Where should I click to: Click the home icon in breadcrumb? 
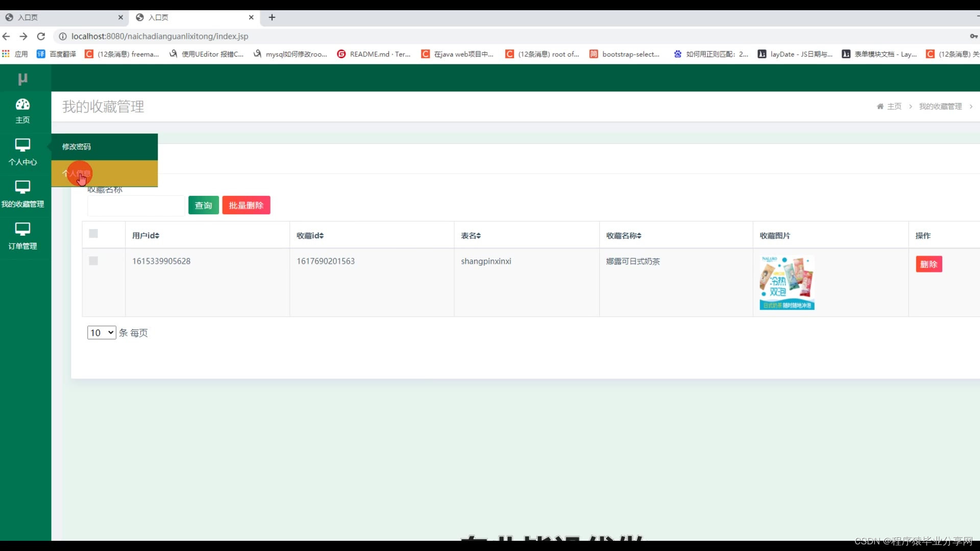880,106
